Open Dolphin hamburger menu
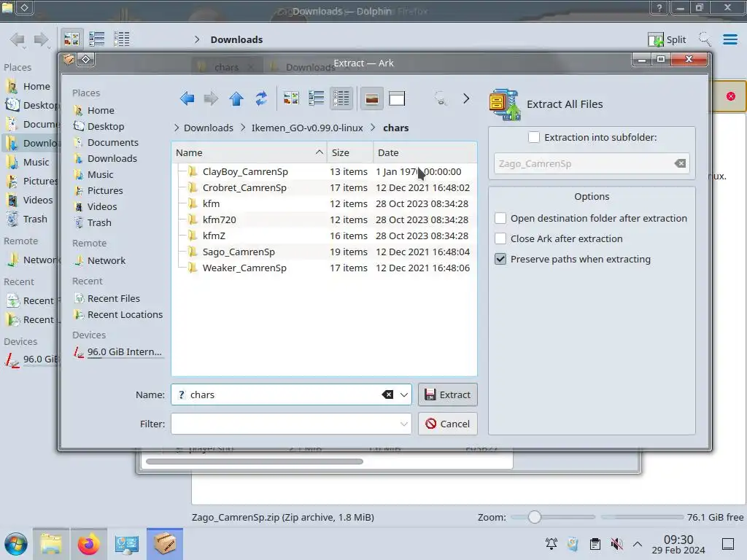Image resolution: width=747 pixels, height=560 pixels. tap(729, 39)
